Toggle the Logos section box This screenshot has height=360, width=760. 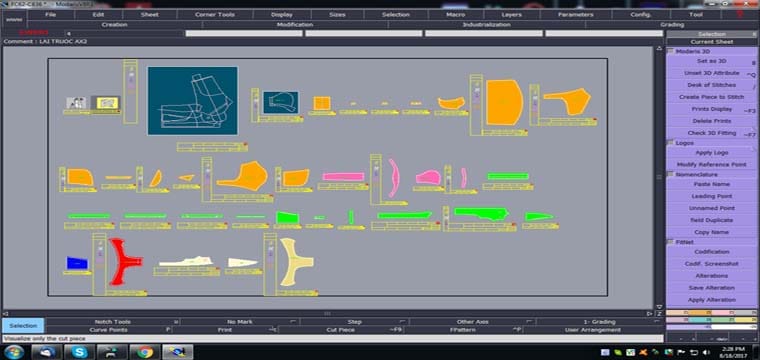tap(670, 143)
